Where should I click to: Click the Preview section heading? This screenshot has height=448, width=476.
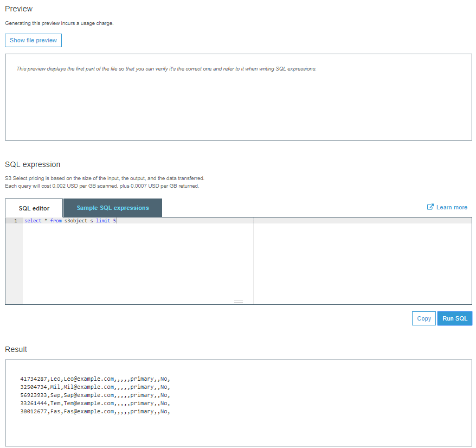tap(18, 9)
